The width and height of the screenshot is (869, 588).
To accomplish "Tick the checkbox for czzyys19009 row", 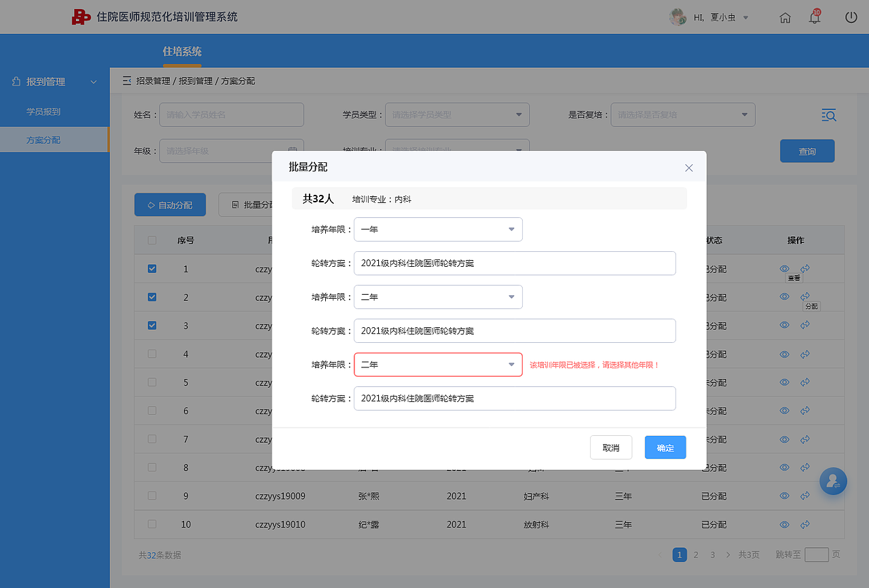I will [x=152, y=496].
